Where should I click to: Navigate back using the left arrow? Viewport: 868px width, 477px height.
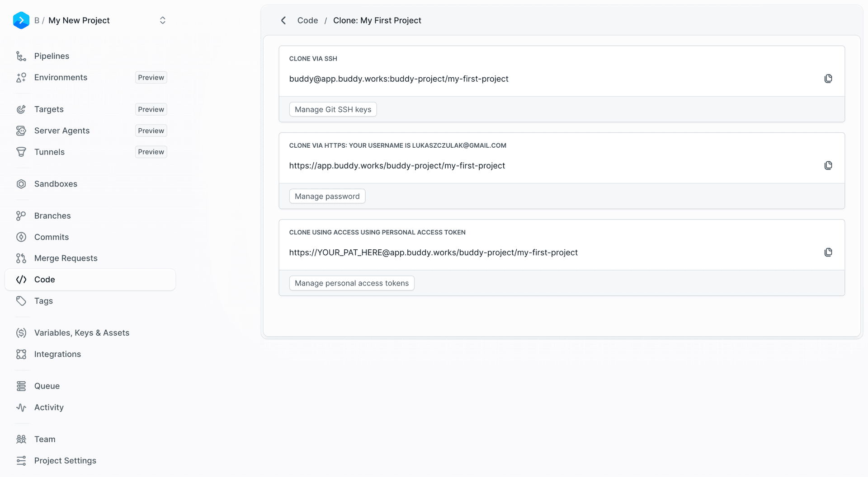tap(283, 20)
